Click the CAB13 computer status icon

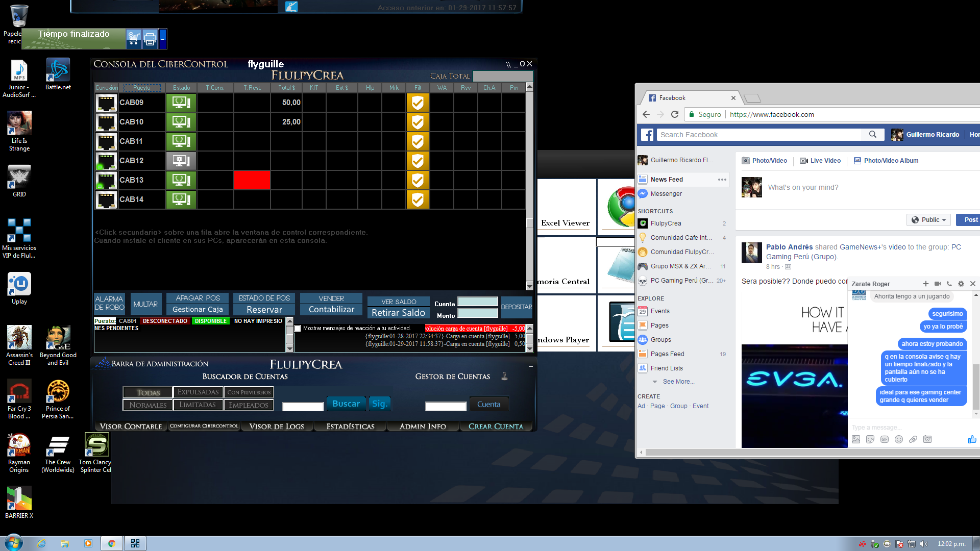181,180
